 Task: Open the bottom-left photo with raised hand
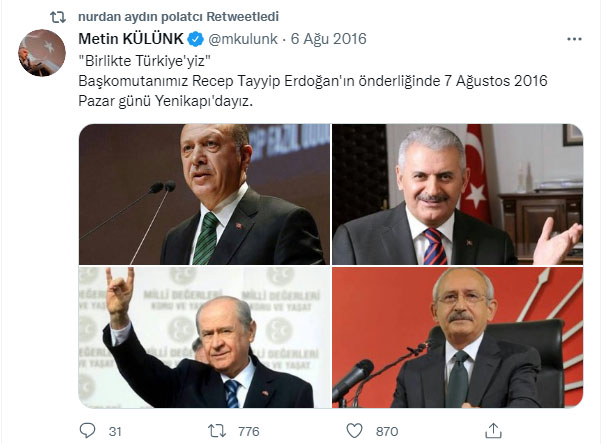[204, 338]
